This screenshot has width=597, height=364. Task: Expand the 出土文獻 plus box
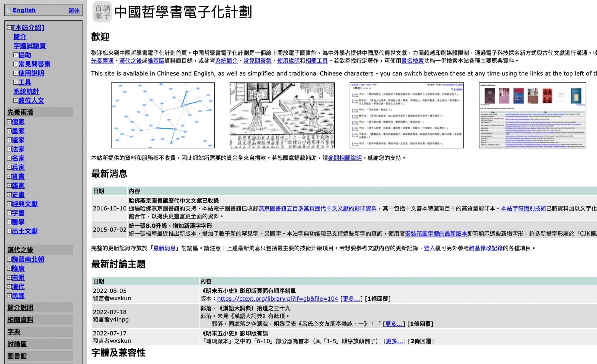(x=9, y=231)
